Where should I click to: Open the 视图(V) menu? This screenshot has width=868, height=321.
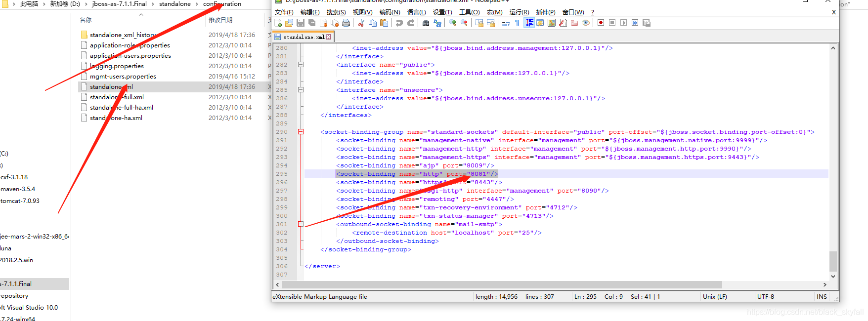[x=362, y=12]
